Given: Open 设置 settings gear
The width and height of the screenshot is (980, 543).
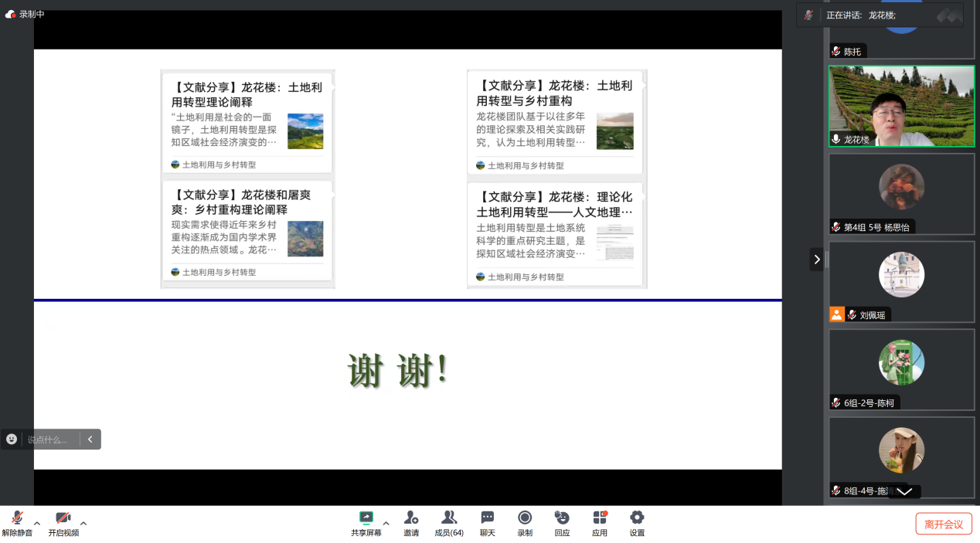Looking at the screenshot, I should click(x=637, y=518).
